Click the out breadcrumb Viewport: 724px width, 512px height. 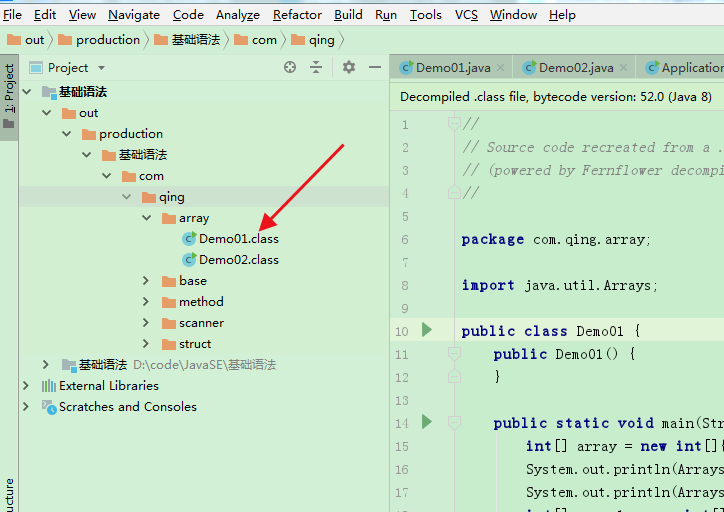25,40
